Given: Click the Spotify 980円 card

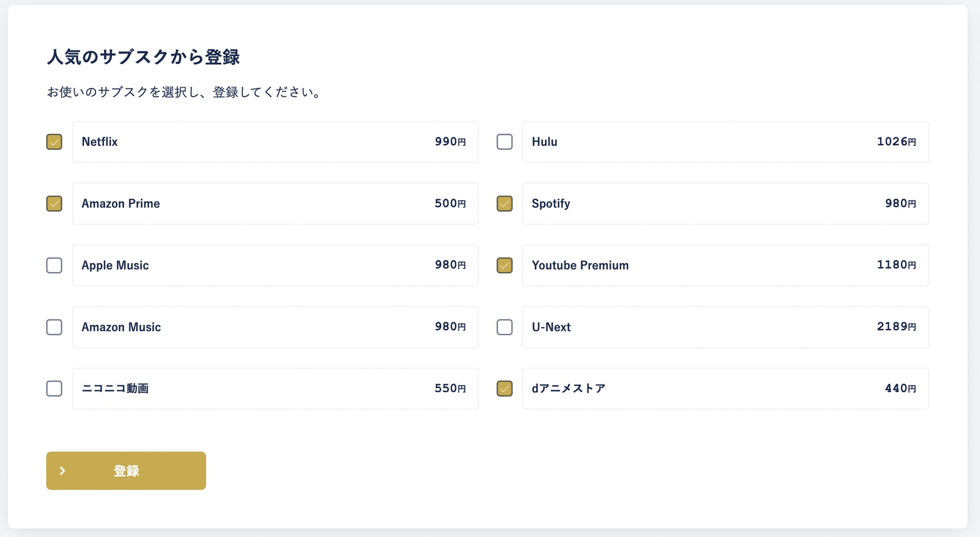Looking at the screenshot, I should (725, 204).
